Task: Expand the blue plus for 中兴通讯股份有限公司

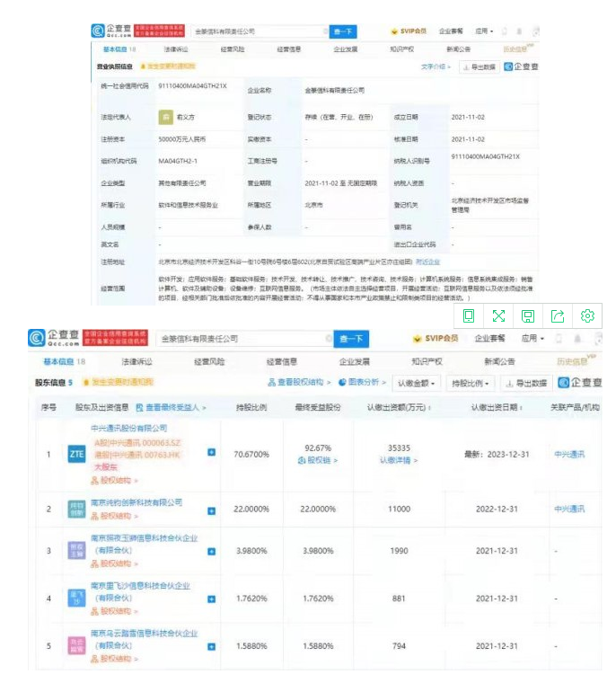Action: point(212,452)
